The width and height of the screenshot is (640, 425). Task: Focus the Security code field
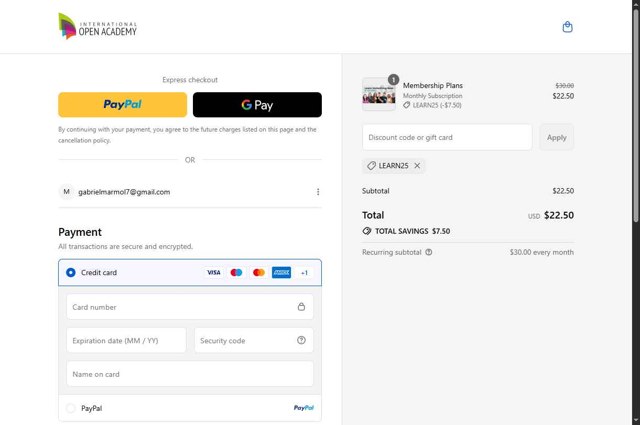[x=254, y=340]
